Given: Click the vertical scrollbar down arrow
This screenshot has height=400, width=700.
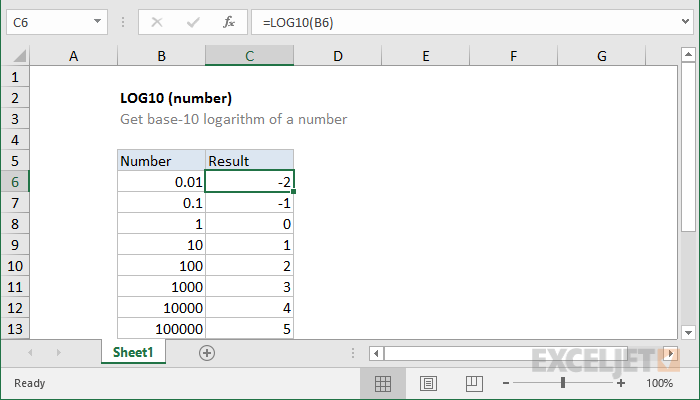Looking at the screenshot, I should (x=689, y=332).
